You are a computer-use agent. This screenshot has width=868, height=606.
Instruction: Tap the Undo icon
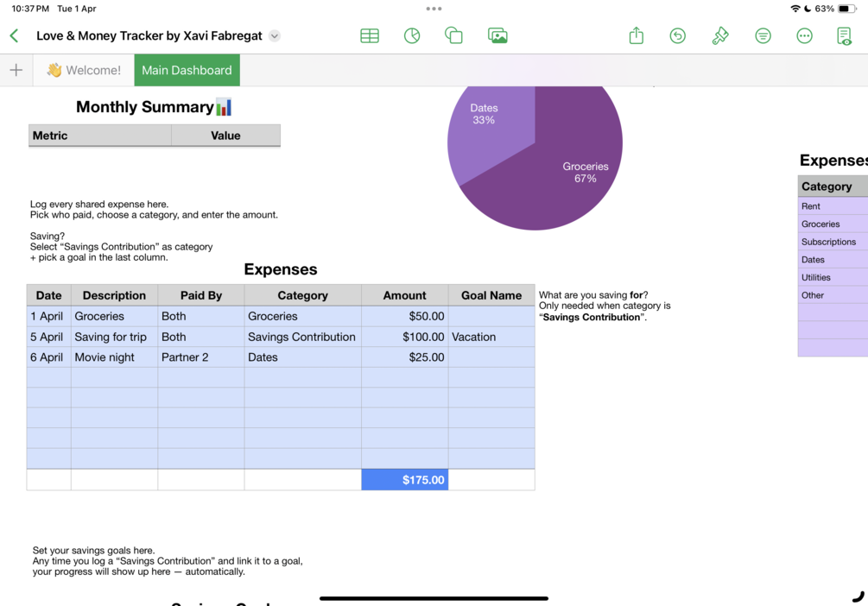(678, 36)
